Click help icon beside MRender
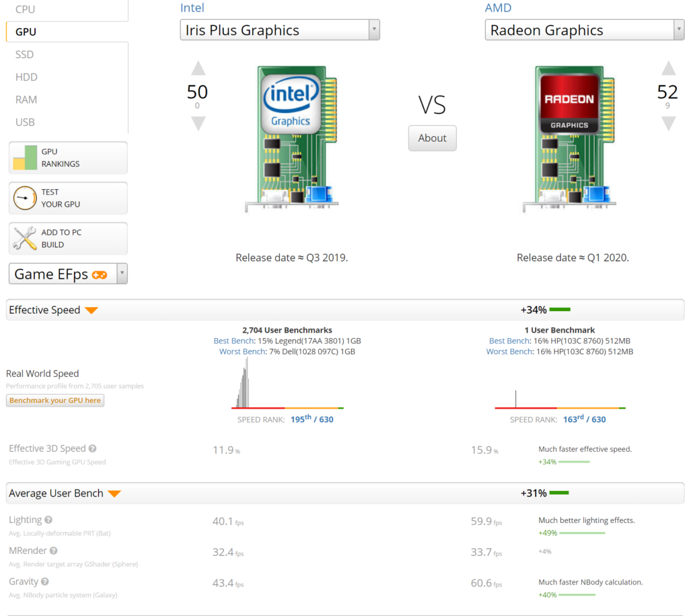693x616 pixels. [53, 551]
